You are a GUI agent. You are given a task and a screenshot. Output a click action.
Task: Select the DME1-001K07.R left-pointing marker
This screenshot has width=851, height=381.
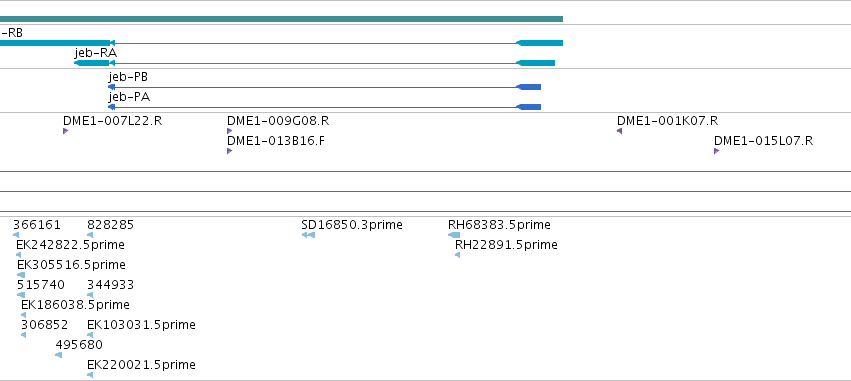(619, 131)
